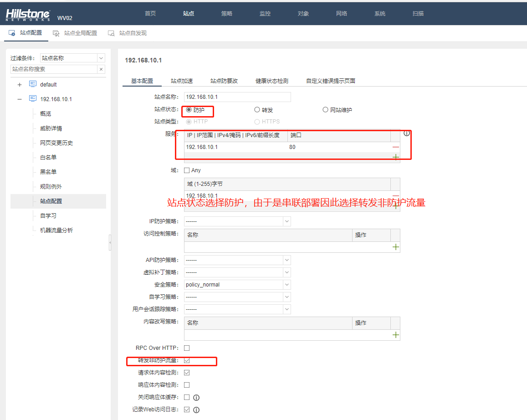Viewport: 527px width, 420px height.
Task: Open the 监控 top menu
Action: (x=265, y=14)
